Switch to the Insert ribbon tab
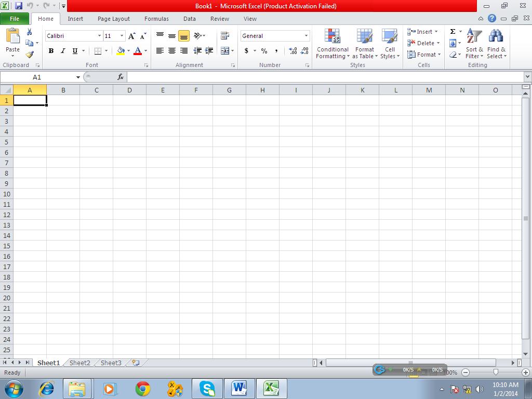 pyautogui.click(x=75, y=19)
